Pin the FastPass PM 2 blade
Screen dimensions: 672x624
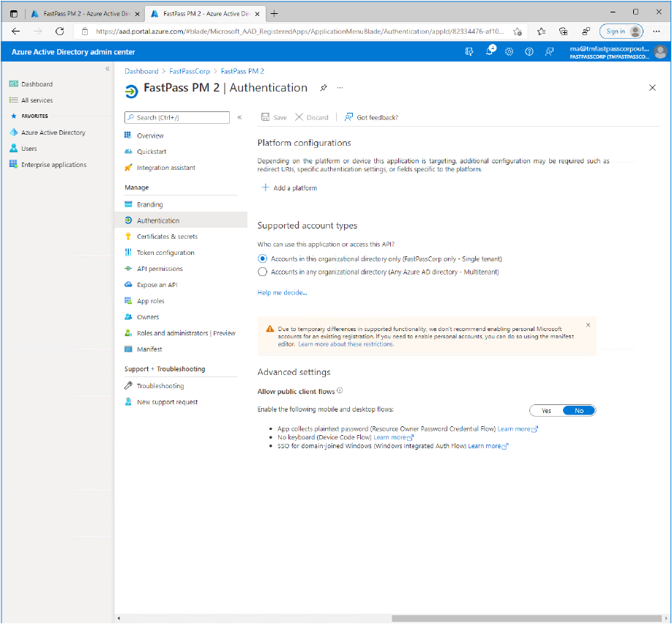[324, 88]
